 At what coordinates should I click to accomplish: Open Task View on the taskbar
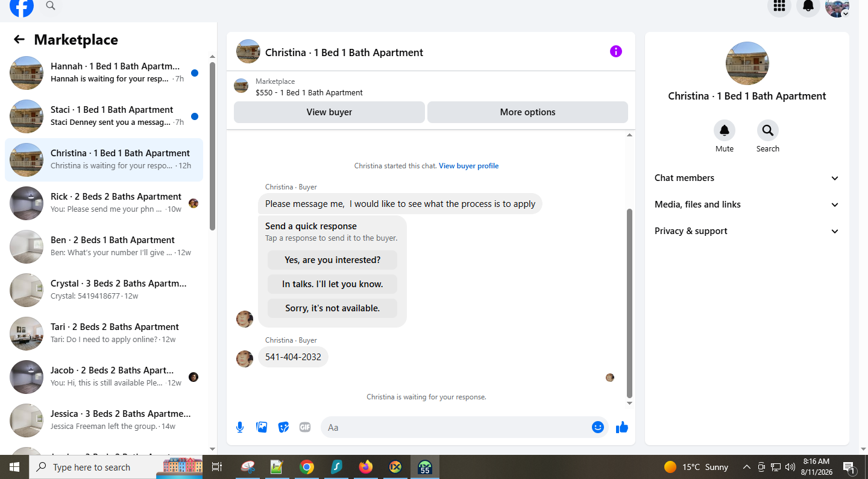tap(217, 467)
